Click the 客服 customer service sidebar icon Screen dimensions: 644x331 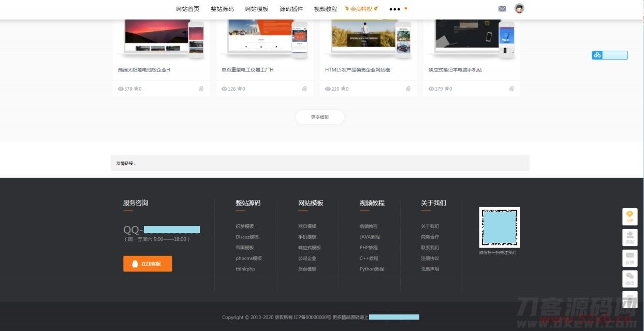click(630, 237)
